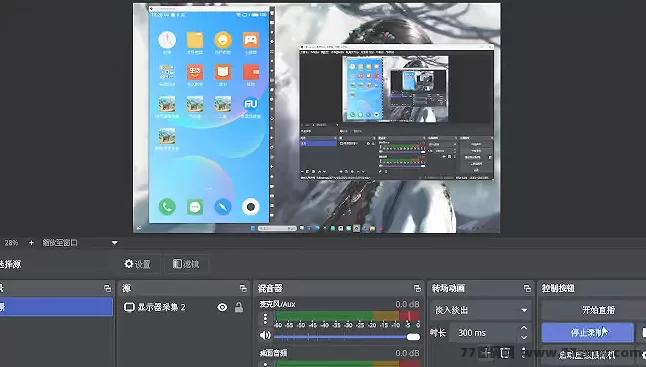Screen dimensions: 646x367
Task: Click the trash icon to remove transition
Action: point(505,353)
